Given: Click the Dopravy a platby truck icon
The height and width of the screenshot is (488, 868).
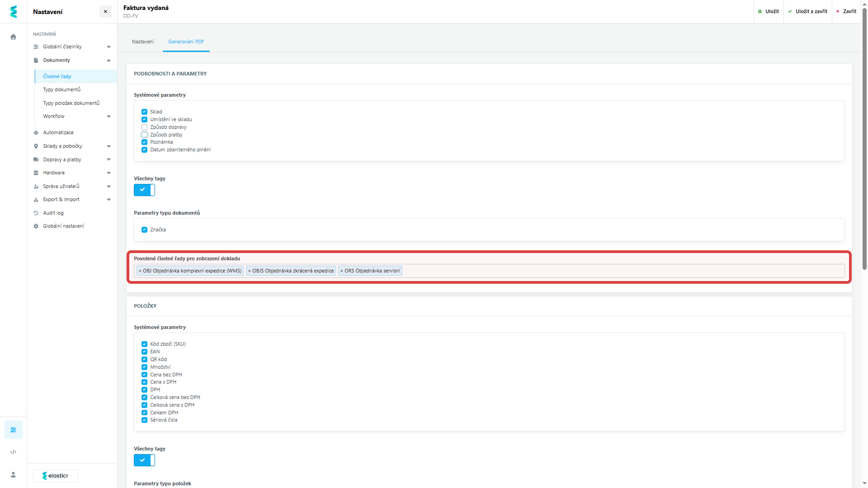Looking at the screenshot, I should tap(36, 160).
